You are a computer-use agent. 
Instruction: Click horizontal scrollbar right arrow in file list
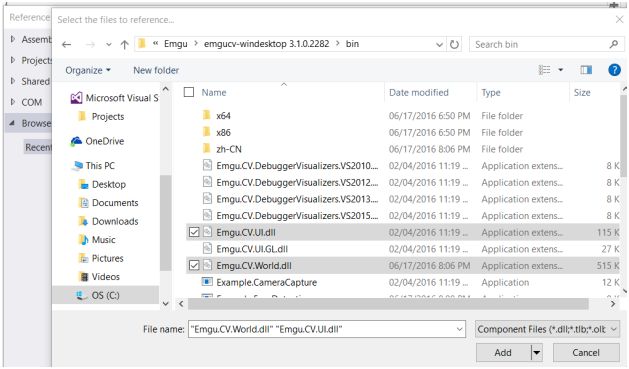pyautogui.click(x=613, y=304)
